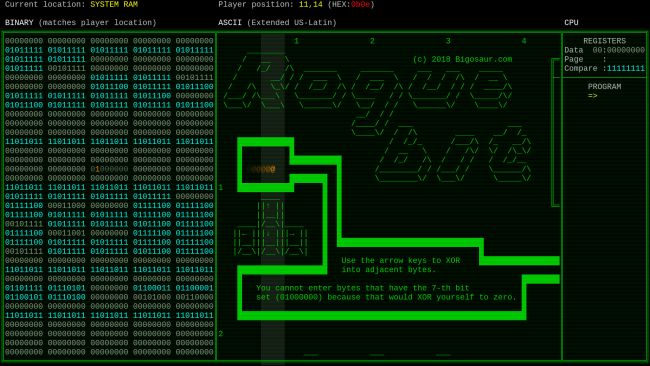
Task: Click the red hex value 0b0e
Action: (360, 5)
